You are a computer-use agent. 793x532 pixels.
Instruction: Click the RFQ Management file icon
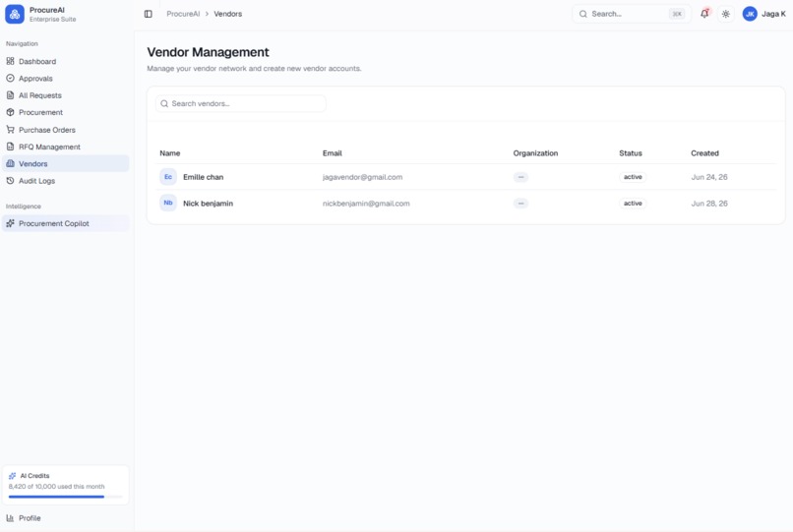click(x=10, y=147)
